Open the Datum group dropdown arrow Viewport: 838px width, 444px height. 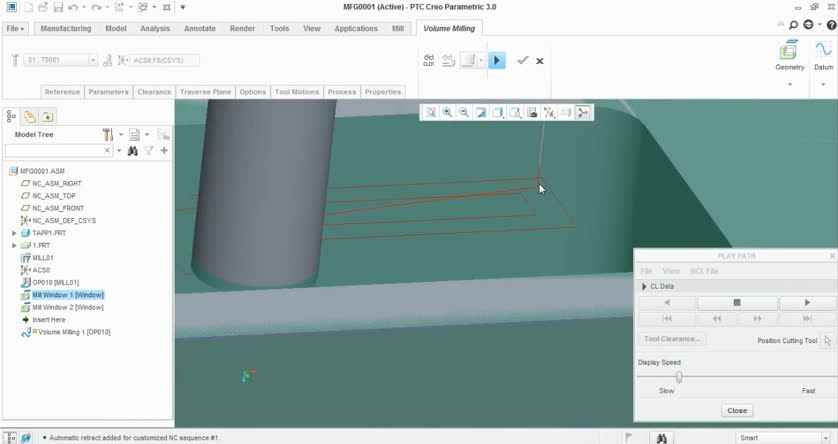[x=823, y=84]
